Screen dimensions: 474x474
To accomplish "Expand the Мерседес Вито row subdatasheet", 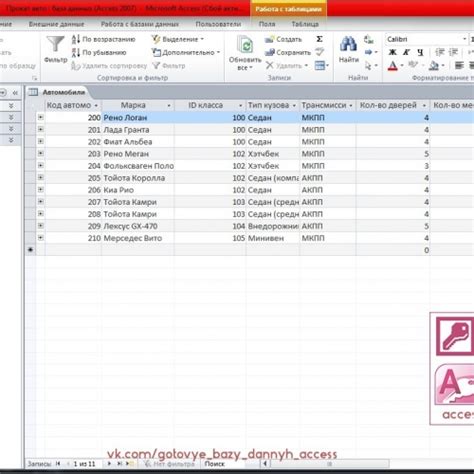I will click(41, 238).
